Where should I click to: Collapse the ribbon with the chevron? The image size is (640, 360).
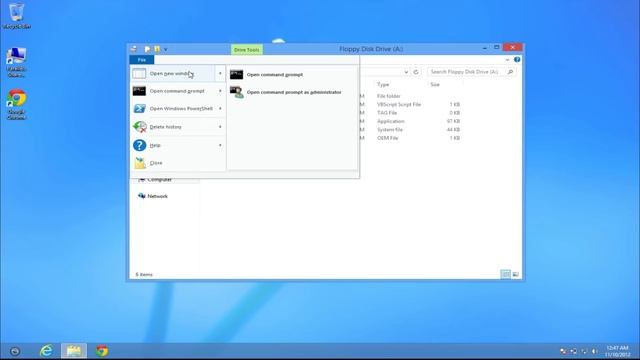click(x=507, y=60)
